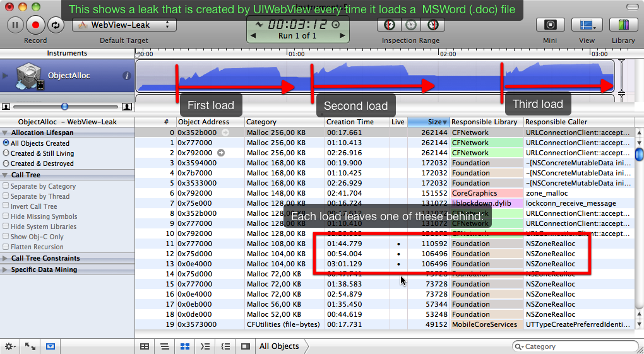
Task: Click the 01:00 mark on the timeline ruler
Action: (296, 54)
